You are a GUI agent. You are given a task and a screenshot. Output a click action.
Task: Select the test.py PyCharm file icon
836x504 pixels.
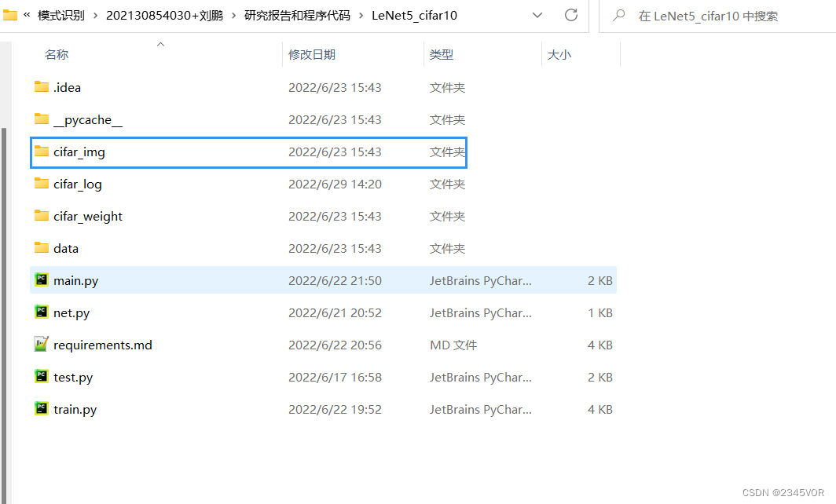coord(41,377)
